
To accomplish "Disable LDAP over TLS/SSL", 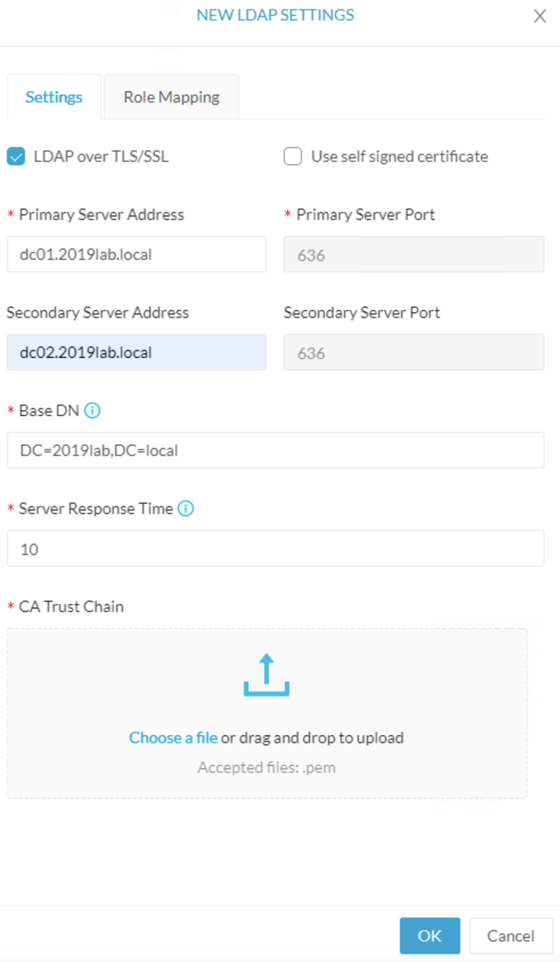I will click(15, 156).
